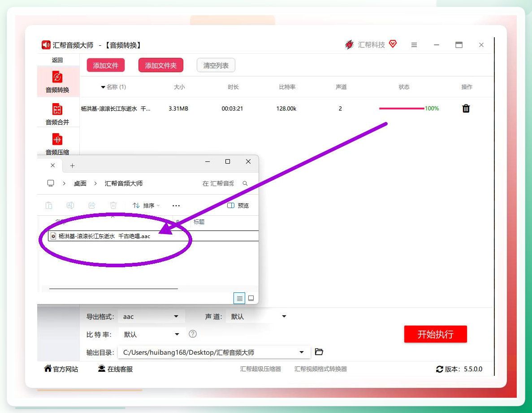Expand breadcrumb chevron after 桌面
The image size is (532, 413).
tap(95, 183)
